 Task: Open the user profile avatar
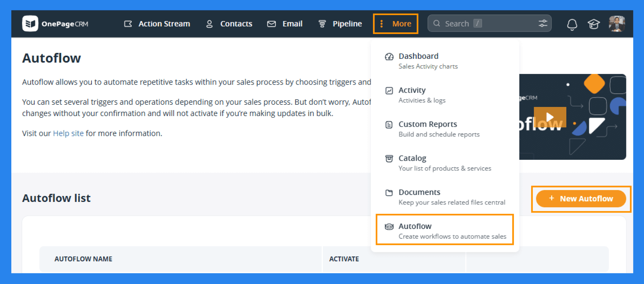click(x=617, y=24)
